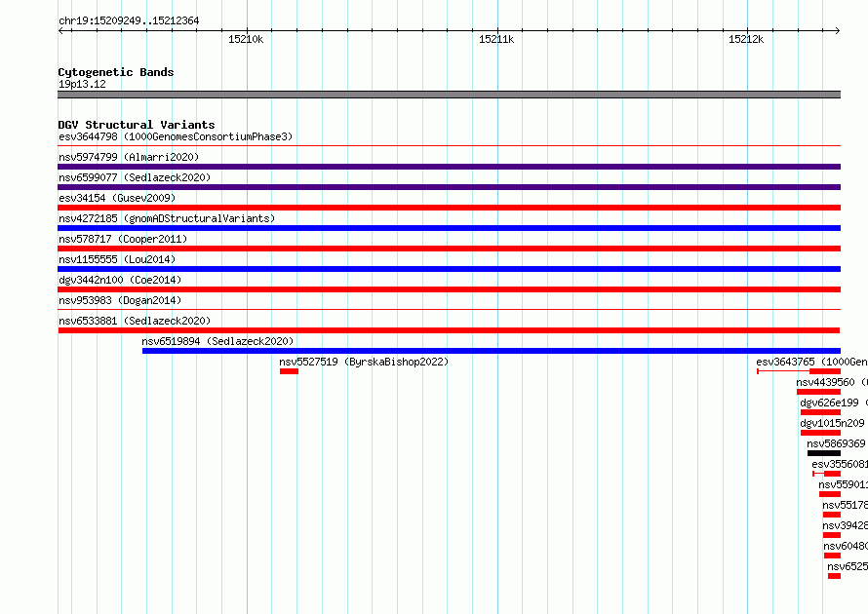The image size is (868, 614).
Task: Click the red bar under dgv3442n100
Action: pos(449,289)
